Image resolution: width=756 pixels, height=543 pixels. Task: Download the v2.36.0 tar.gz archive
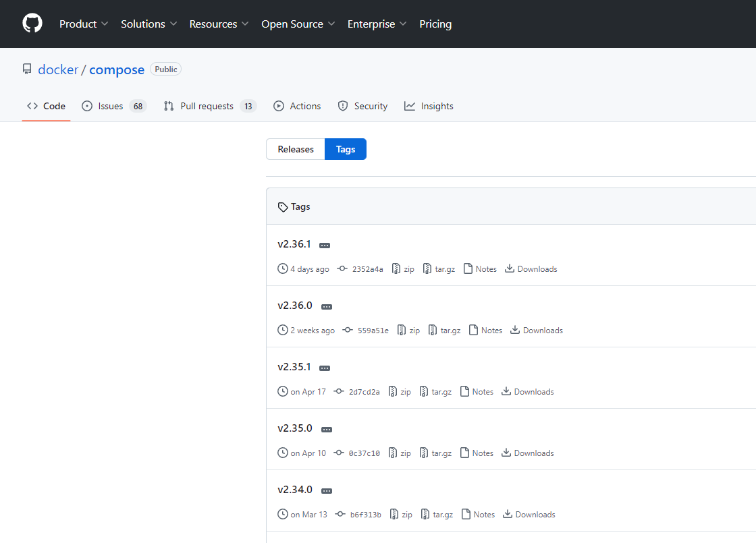pos(445,330)
